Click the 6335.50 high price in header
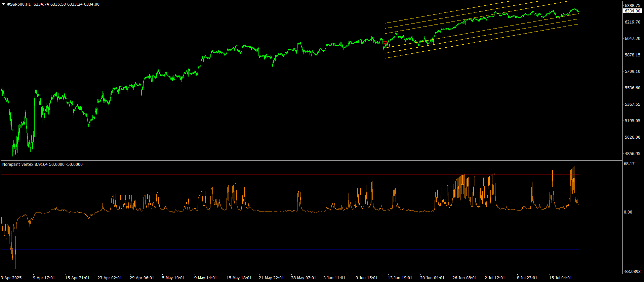This screenshot has width=644, height=282. [58, 4]
